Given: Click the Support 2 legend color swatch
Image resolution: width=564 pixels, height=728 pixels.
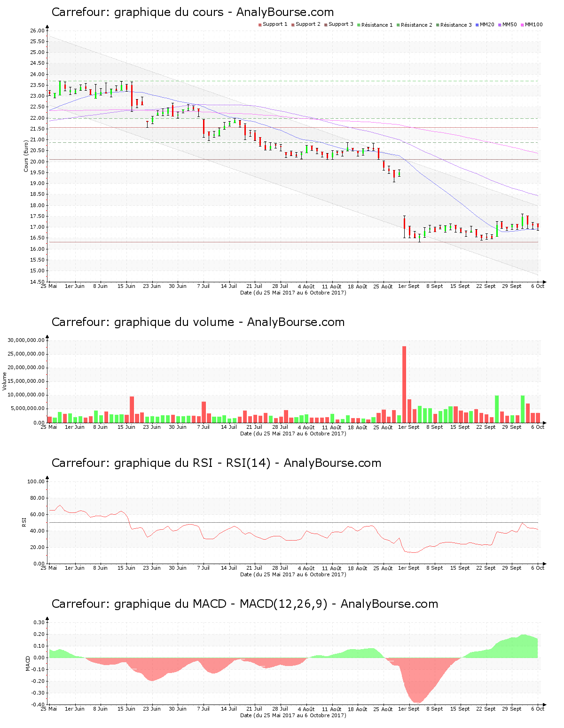Looking at the screenshot, I should point(293,24).
